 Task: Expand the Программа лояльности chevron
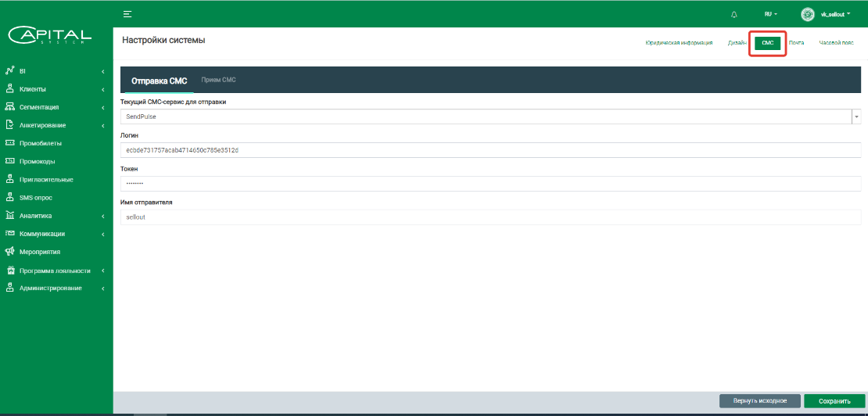pyautogui.click(x=103, y=271)
